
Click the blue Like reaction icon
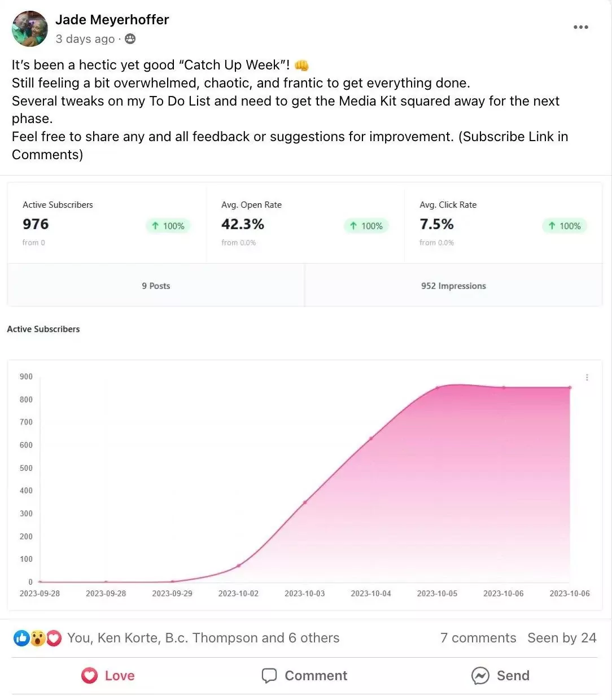[x=21, y=638]
